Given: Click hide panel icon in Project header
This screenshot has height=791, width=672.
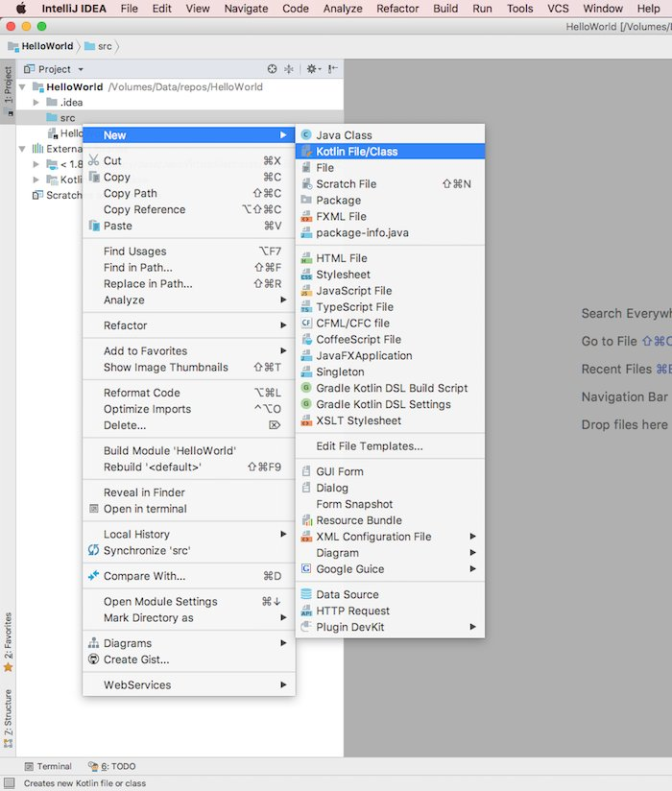Looking at the screenshot, I should [332, 68].
